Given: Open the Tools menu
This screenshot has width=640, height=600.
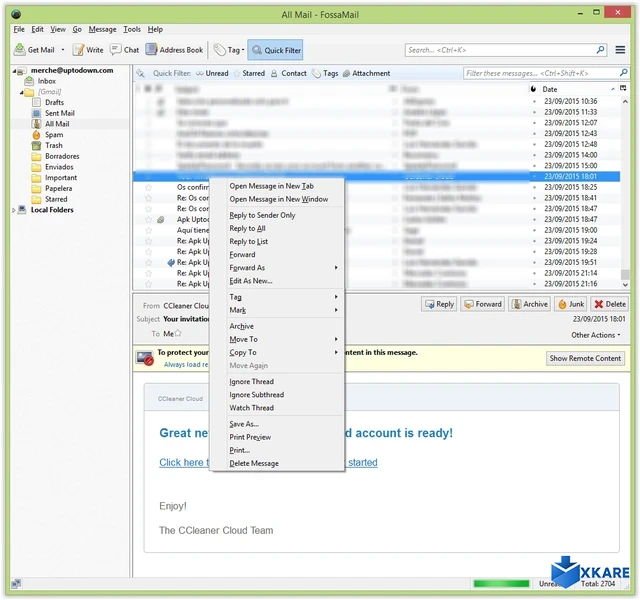Looking at the screenshot, I should click(x=132, y=29).
